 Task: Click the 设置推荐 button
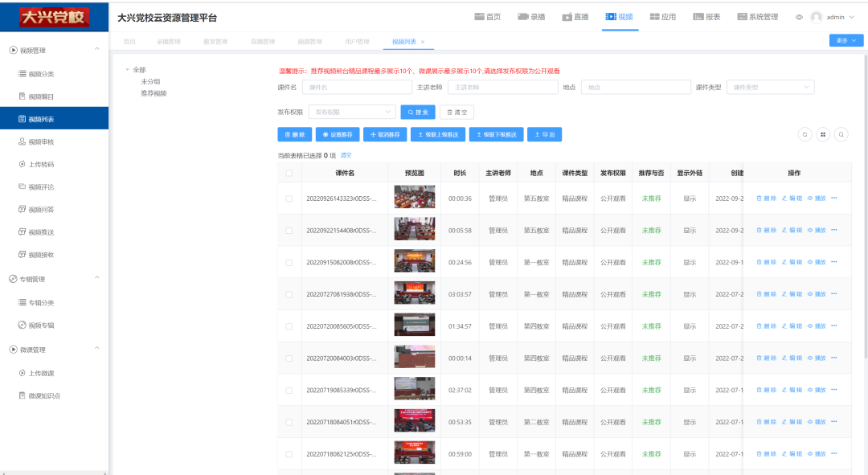tap(338, 135)
